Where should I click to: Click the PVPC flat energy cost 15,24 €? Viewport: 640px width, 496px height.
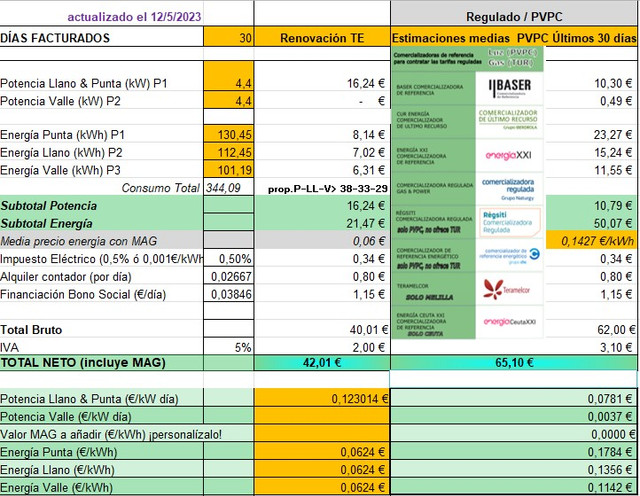[613, 152]
